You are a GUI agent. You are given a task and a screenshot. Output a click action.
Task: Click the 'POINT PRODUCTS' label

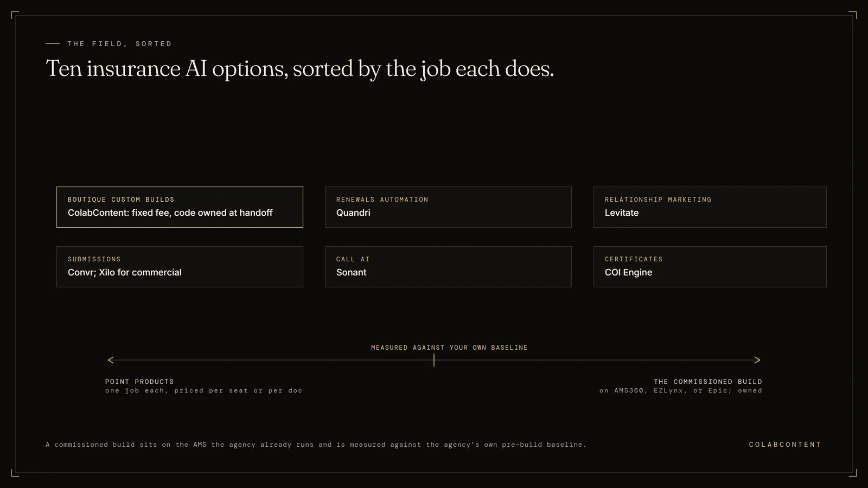point(139,382)
